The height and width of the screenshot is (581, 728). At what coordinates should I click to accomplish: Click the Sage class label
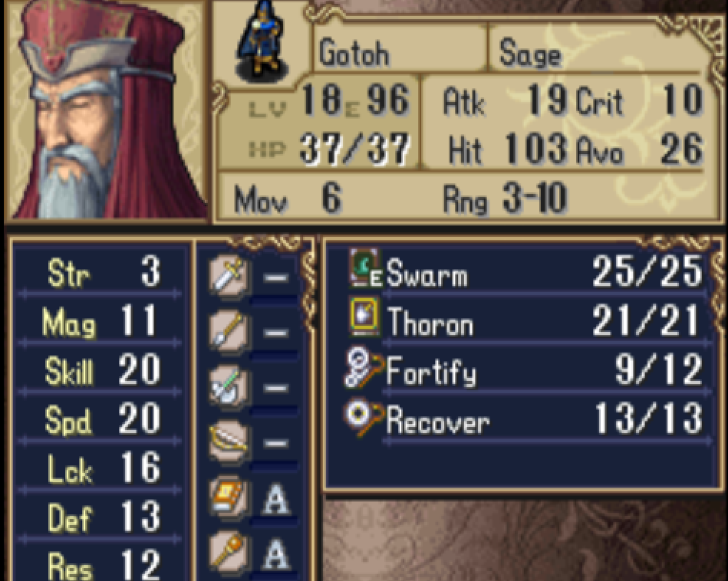click(x=530, y=53)
